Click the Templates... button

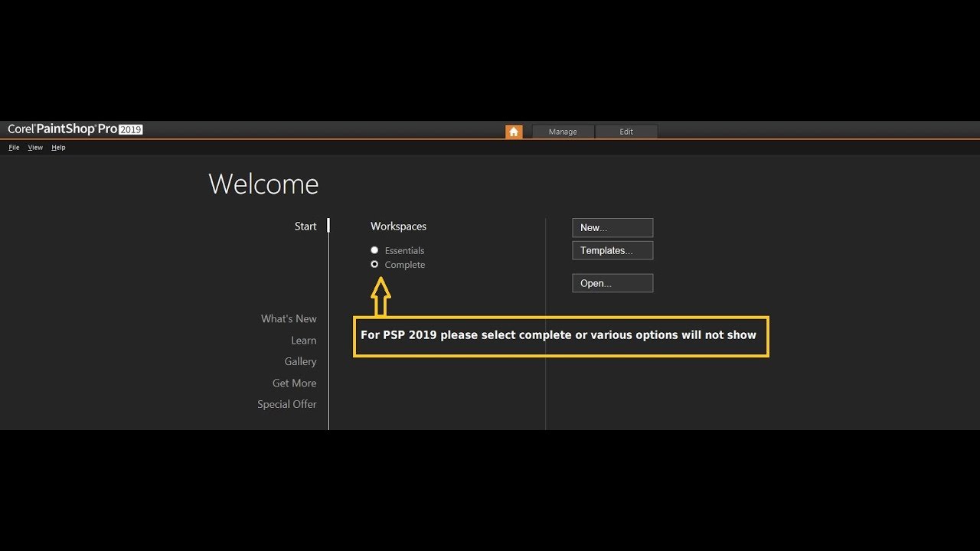click(x=612, y=250)
